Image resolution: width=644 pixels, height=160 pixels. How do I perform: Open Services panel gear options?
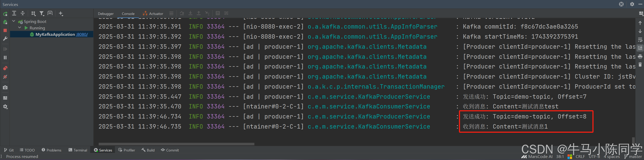pyautogui.click(x=632, y=4)
